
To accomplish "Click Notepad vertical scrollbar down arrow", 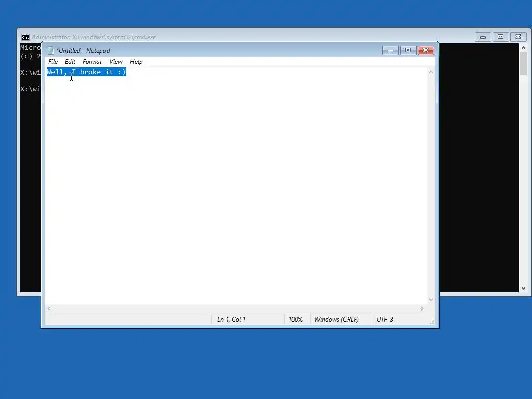I will point(431,300).
